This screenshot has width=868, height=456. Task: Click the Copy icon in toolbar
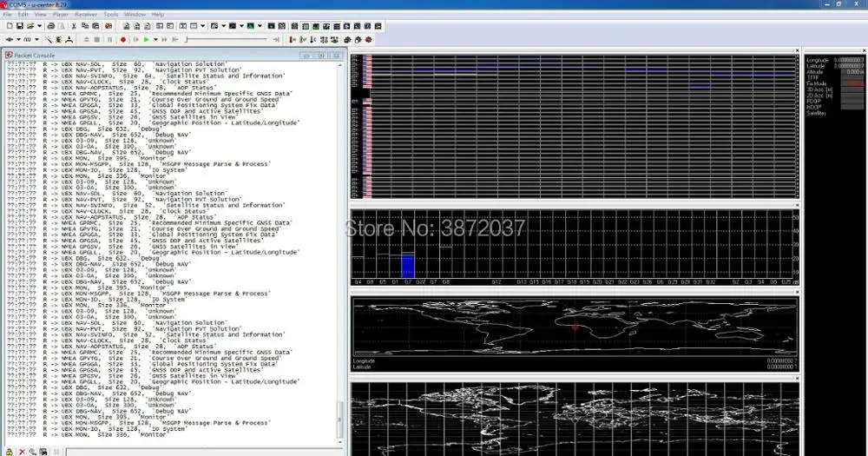[x=85, y=26]
